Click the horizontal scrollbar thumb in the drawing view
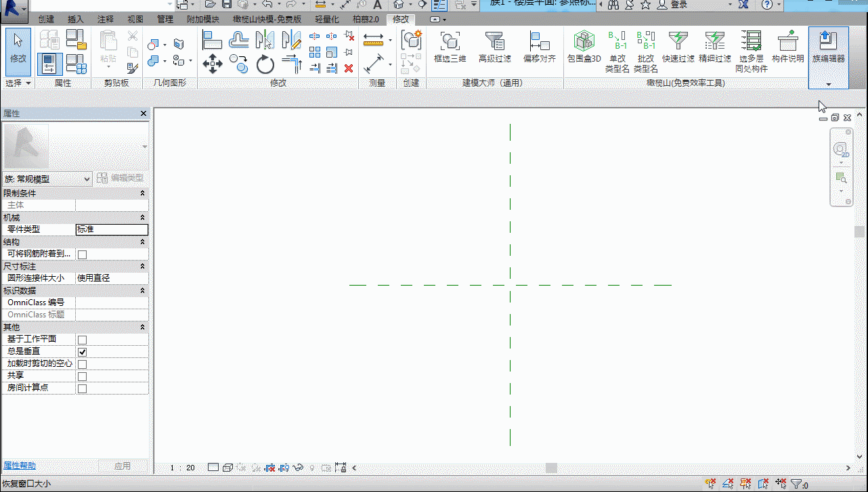868x492 pixels. (x=551, y=468)
